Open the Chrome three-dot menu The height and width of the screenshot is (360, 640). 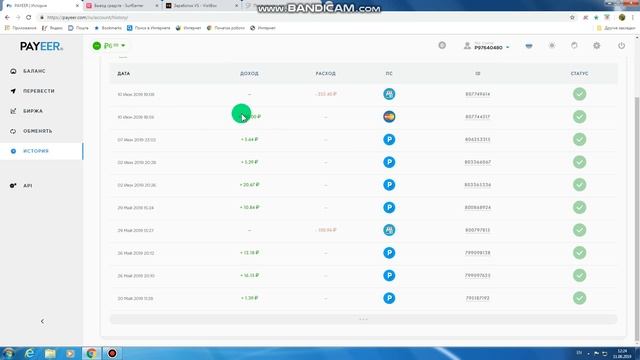point(633,18)
